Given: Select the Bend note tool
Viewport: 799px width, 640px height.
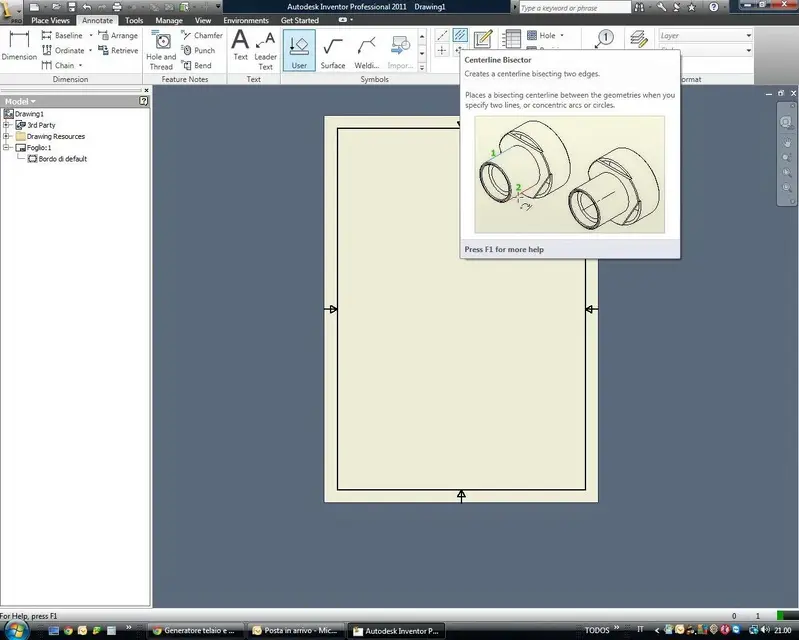Looking at the screenshot, I should (x=196, y=65).
